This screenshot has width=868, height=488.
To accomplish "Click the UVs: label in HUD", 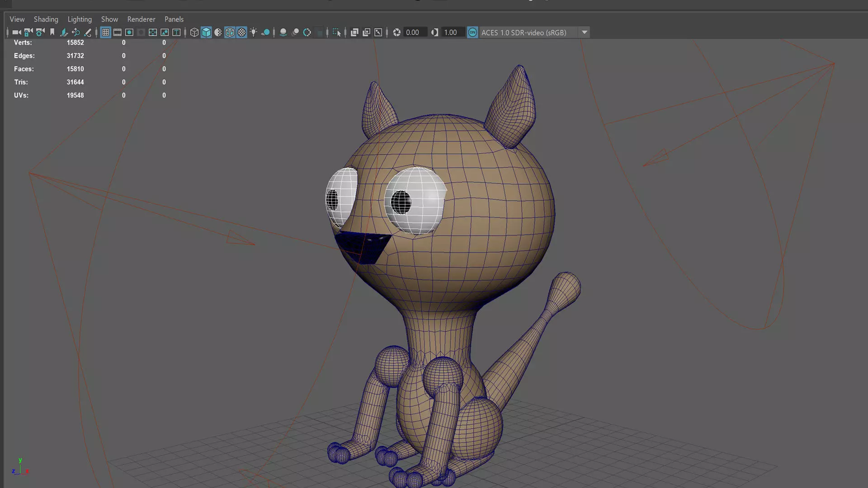I will [21, 95].
